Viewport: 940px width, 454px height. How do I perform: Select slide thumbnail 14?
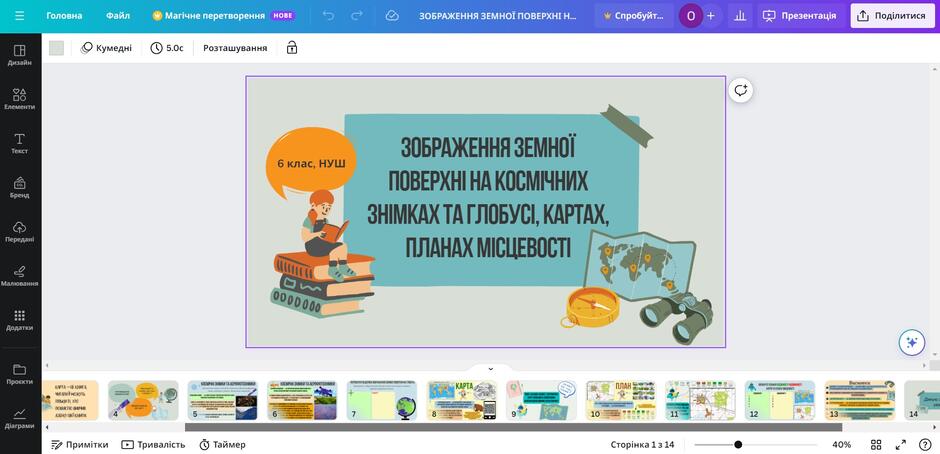click(x=922, y=400)
